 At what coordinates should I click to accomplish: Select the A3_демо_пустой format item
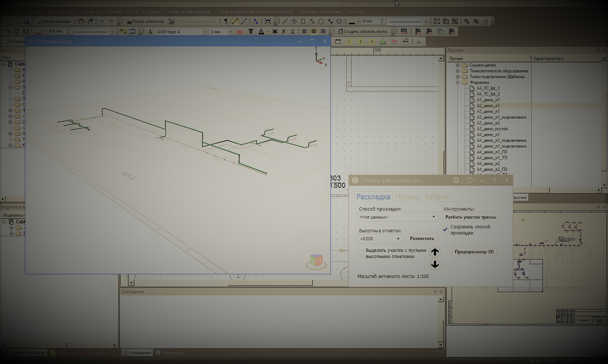(x=492, y=129)
